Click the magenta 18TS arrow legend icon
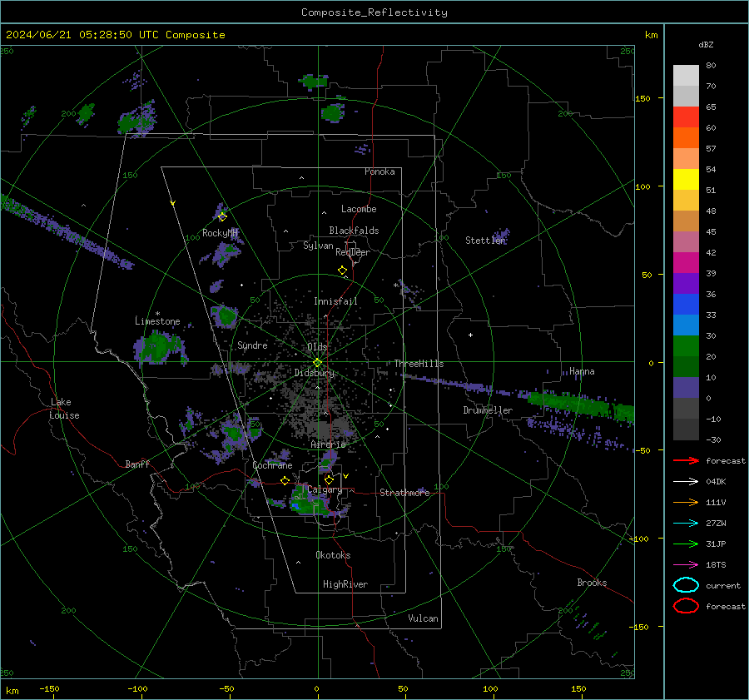Screen dimensions: 749x700 tap(686, 565)
